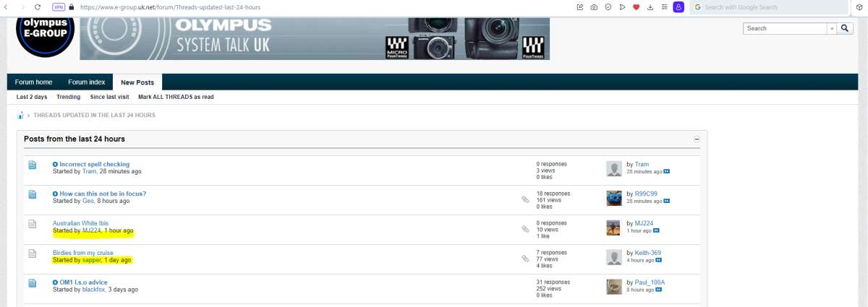Reload the page with the refresh icon

(x=38, y=7)
